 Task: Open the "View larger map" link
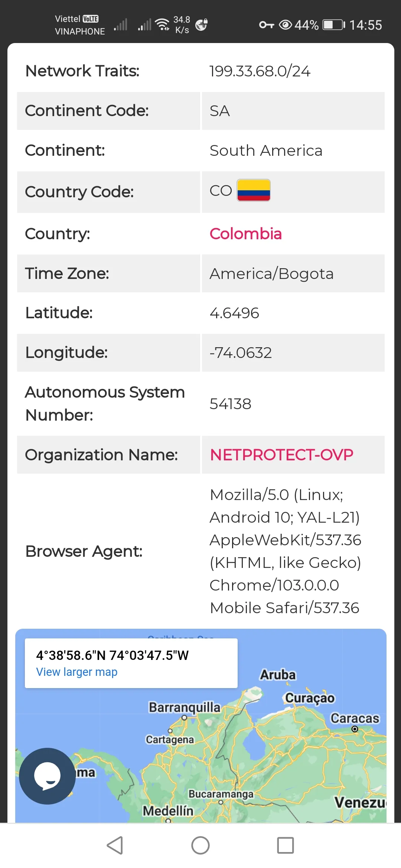tap(76, 672)
